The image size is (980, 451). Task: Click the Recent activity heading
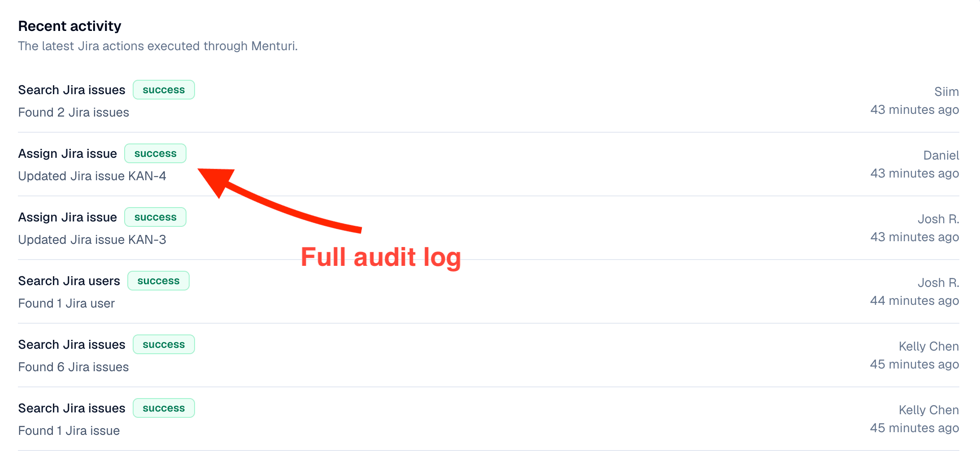(x=69, y=26)
